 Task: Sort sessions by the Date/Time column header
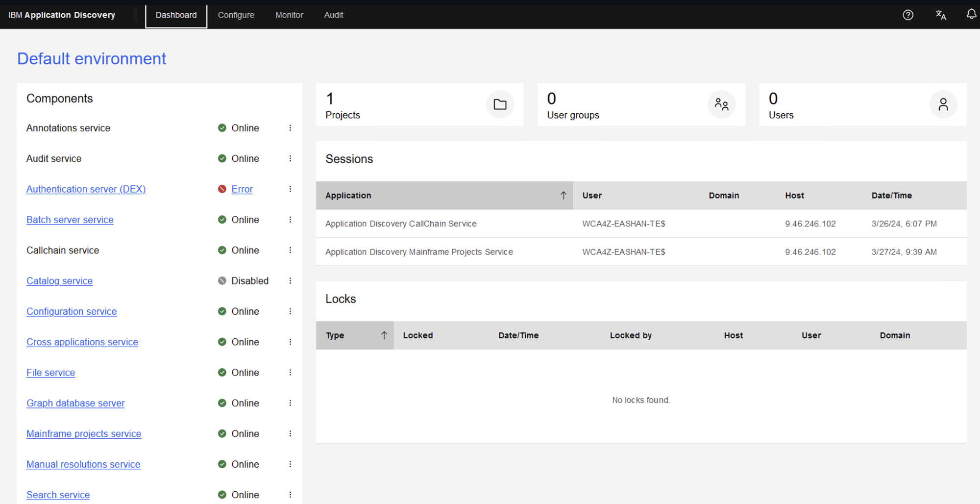point(892,196)
